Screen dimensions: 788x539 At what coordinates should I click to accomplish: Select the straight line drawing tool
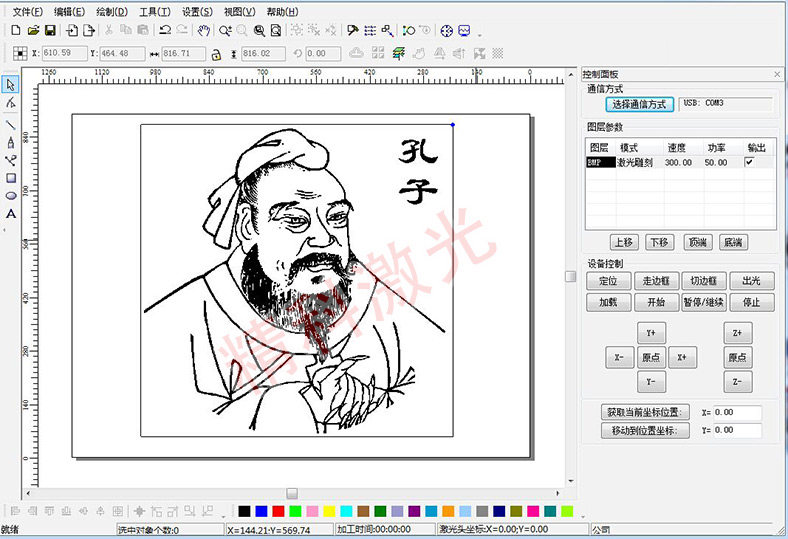click(11, 125)
